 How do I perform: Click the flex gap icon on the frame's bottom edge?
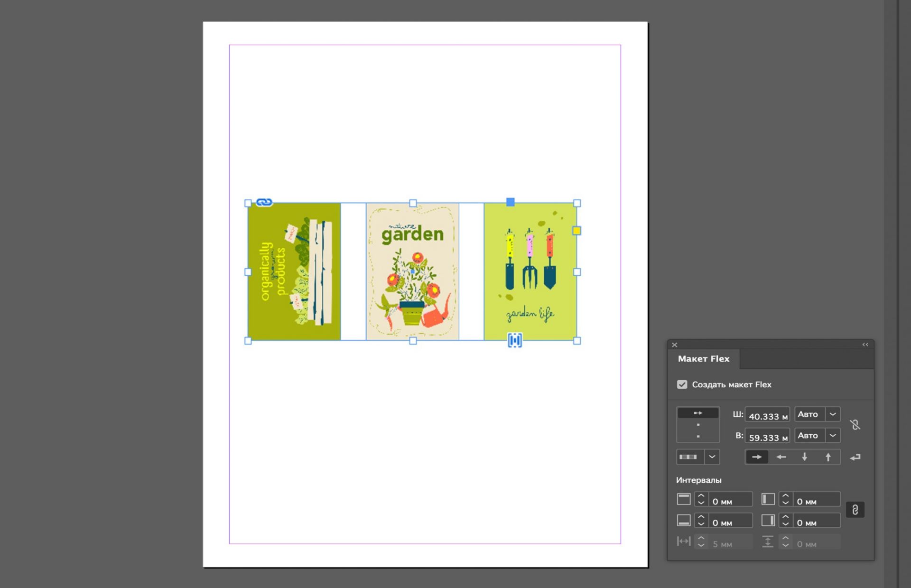click(515, 340)
